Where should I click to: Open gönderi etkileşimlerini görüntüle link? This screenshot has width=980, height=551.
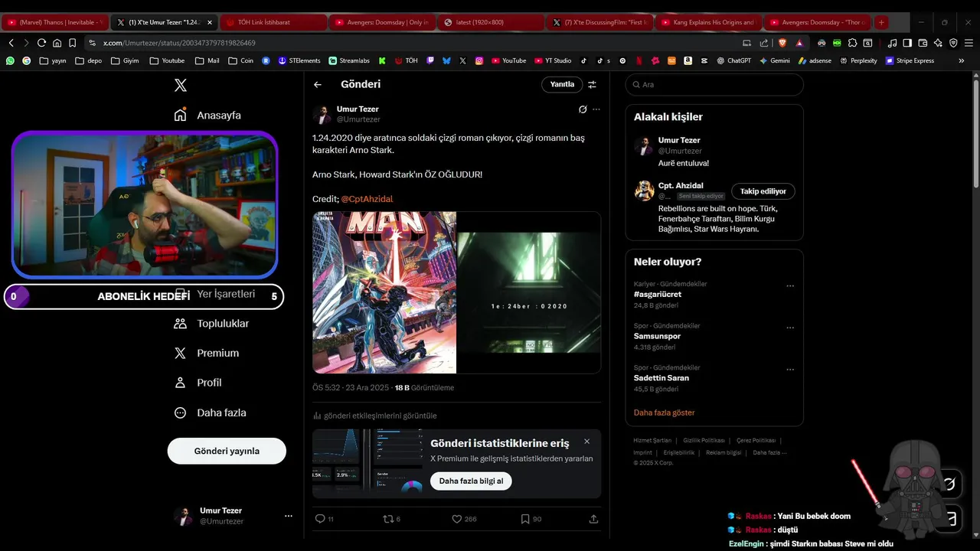coord(375,416)
